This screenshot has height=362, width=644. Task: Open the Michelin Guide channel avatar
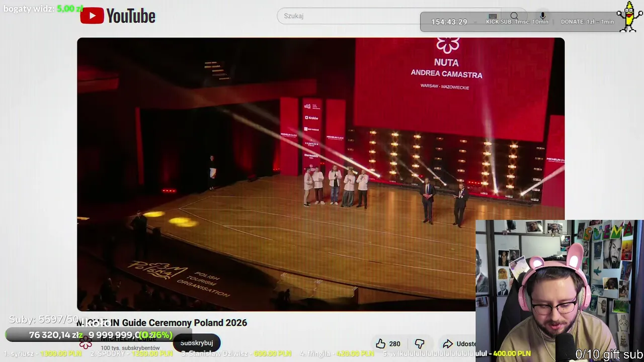[x=86, y=343]
